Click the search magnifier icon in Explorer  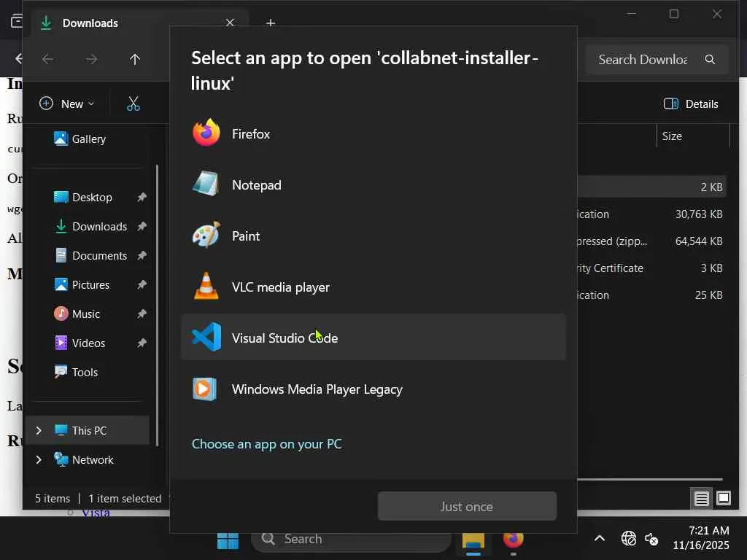[x=710, y=60]
